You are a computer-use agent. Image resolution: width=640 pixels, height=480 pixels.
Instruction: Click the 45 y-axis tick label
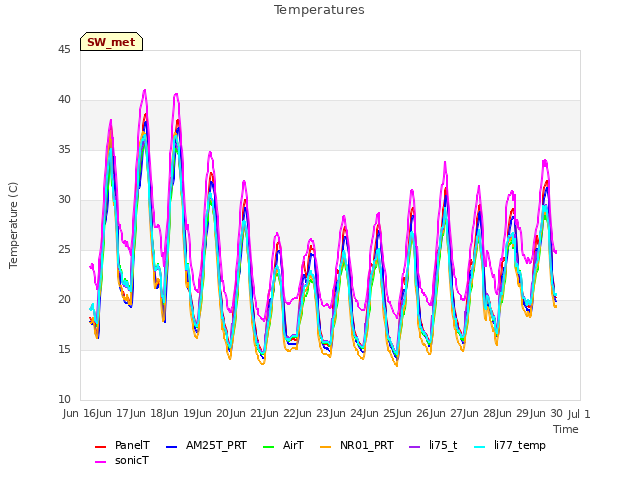pos(64,49)
